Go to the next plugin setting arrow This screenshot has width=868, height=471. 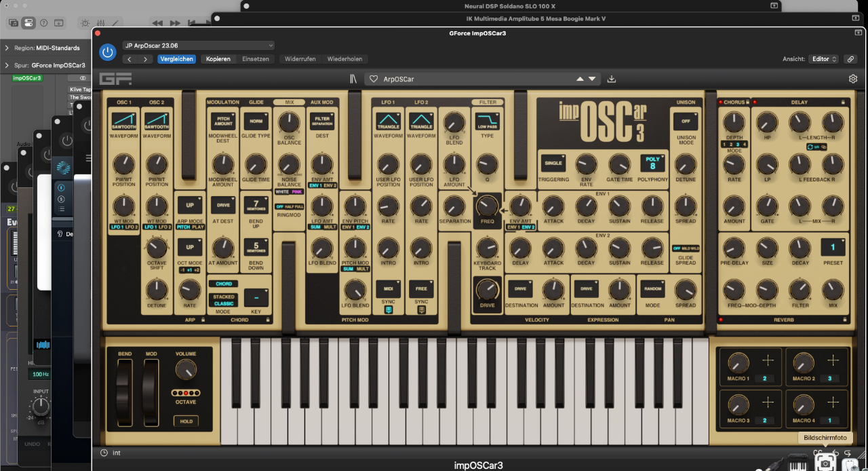point(146,59)
